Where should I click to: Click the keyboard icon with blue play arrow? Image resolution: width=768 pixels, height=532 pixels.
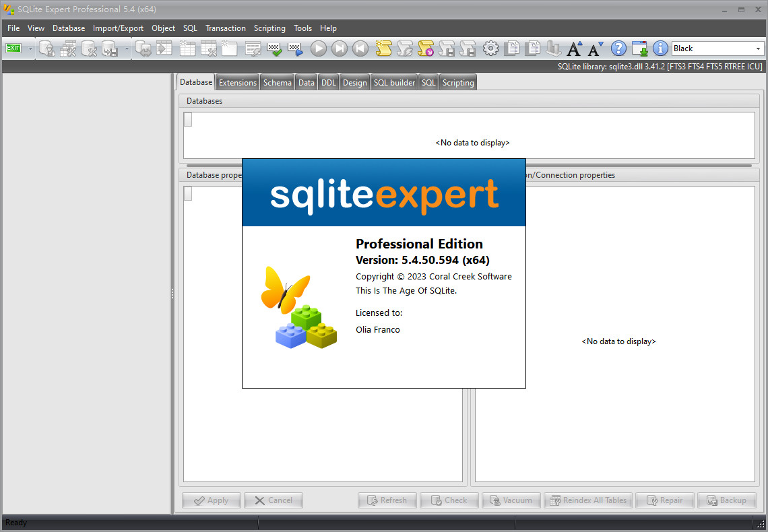coord(295,48)
